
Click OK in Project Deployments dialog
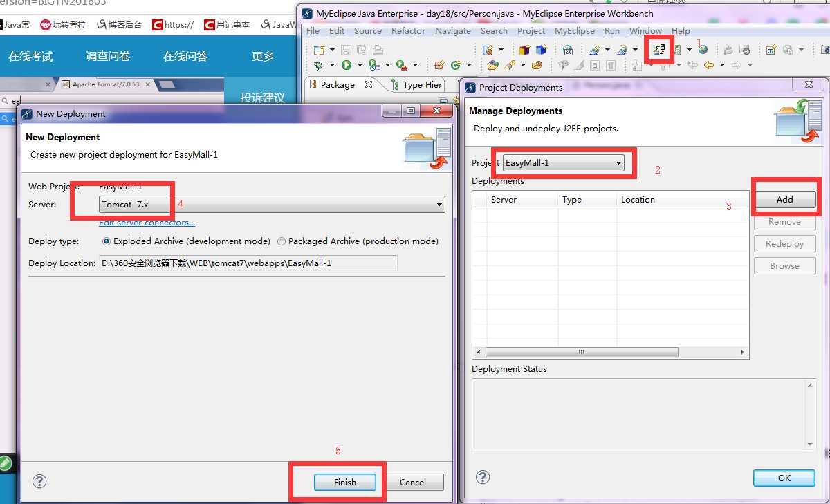[784, 478]
